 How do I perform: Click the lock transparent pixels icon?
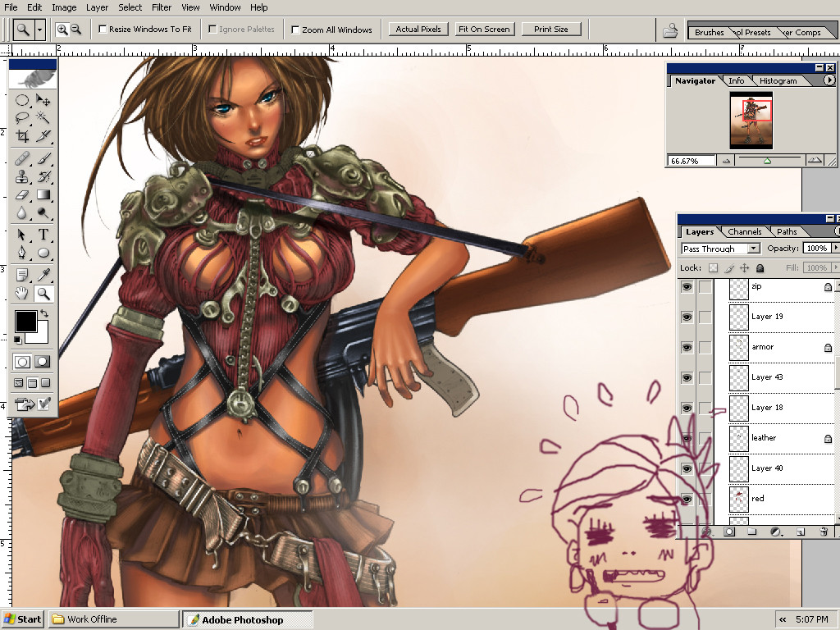click(x=713, y=268)
